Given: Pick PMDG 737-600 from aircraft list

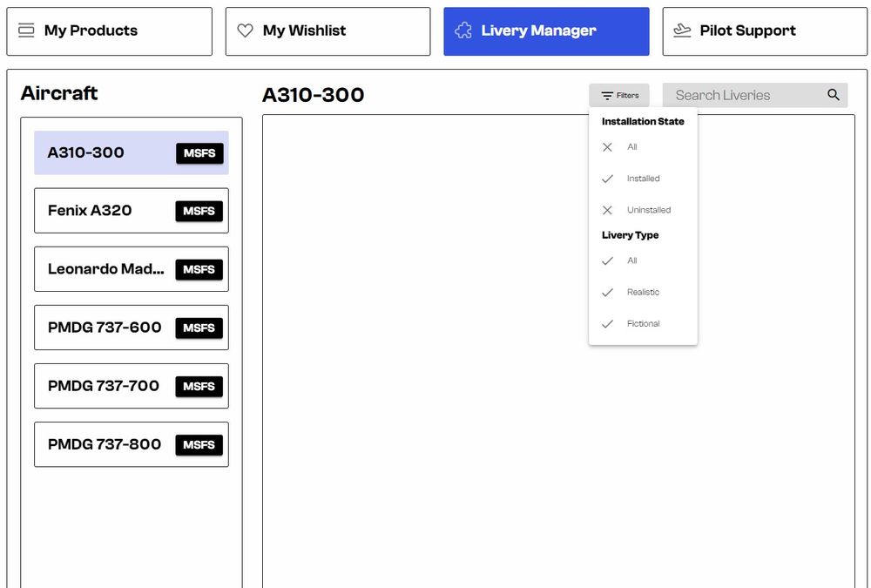Looking at the screenshot, I should 105,328.
